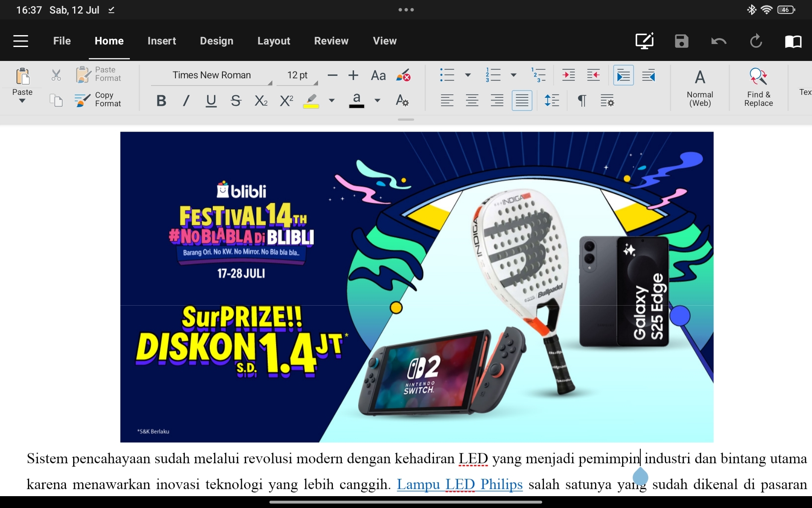
Task: Click the decrease indent icon
Action: coord(594,75)
